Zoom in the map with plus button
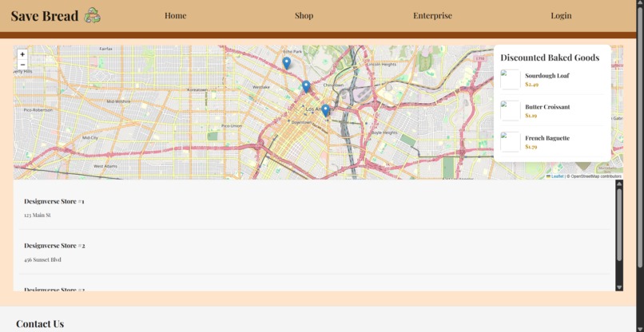644x332 pixels. click(x=22, y=54)
